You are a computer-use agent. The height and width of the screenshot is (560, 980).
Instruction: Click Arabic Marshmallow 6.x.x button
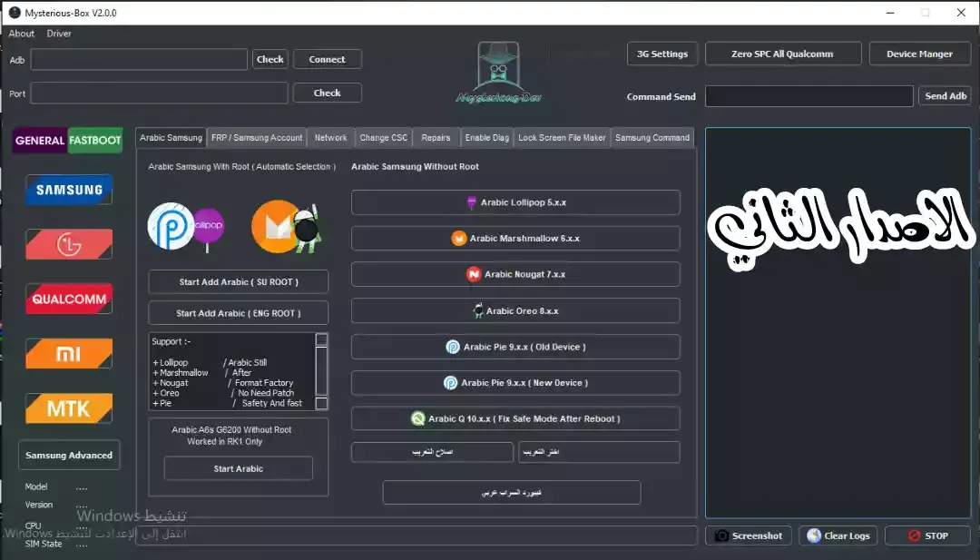click(x=515, y=238)
